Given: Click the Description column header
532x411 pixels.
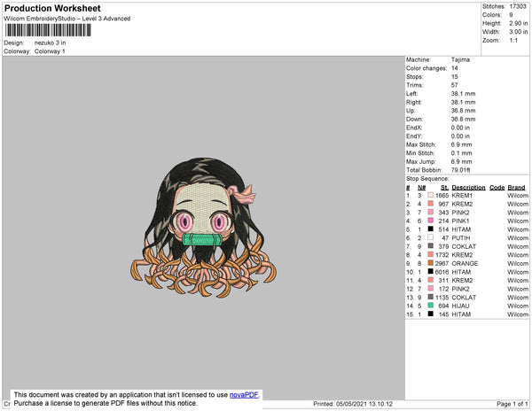Looking at the screenshot, I should [x=468, y=188].
